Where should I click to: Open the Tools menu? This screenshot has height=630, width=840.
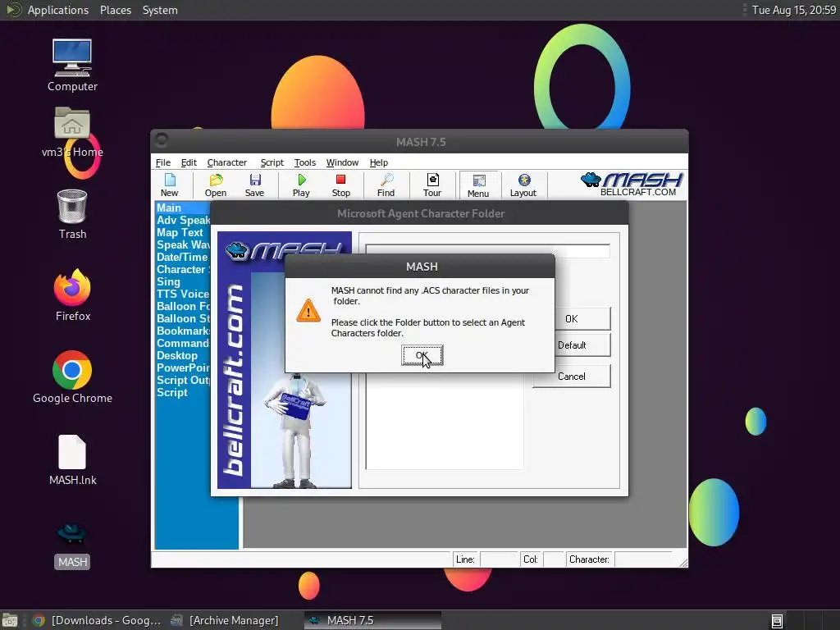tap(305, 162)
